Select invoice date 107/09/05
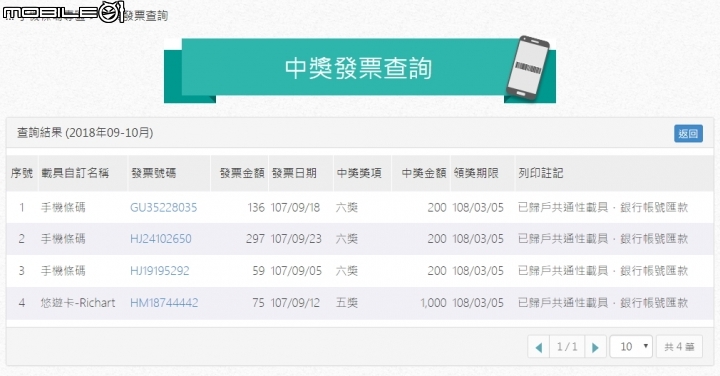Image resolution: width=720 pixels, height=376 pixels. [x=296, y=271]
